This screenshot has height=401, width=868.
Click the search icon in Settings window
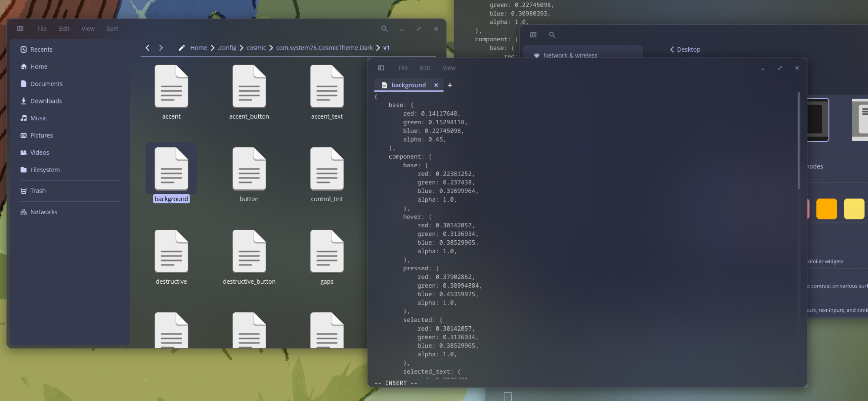tap(552, 35)
